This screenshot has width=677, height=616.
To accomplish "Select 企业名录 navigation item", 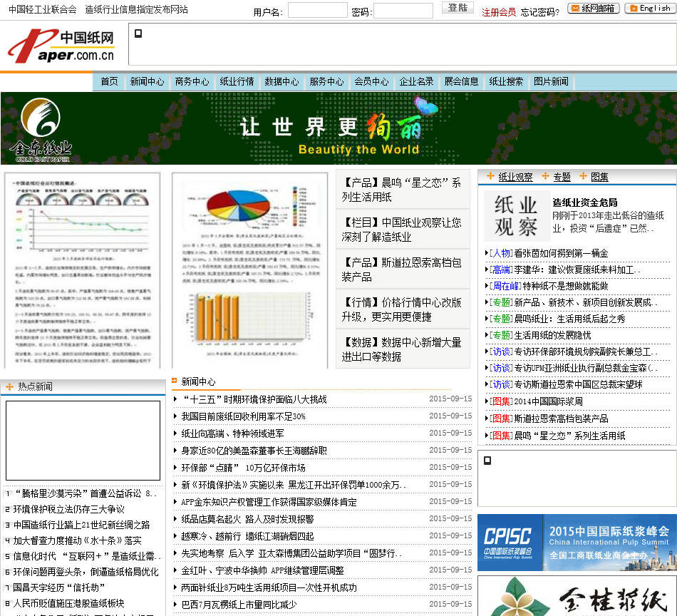I will coord(416,82).
